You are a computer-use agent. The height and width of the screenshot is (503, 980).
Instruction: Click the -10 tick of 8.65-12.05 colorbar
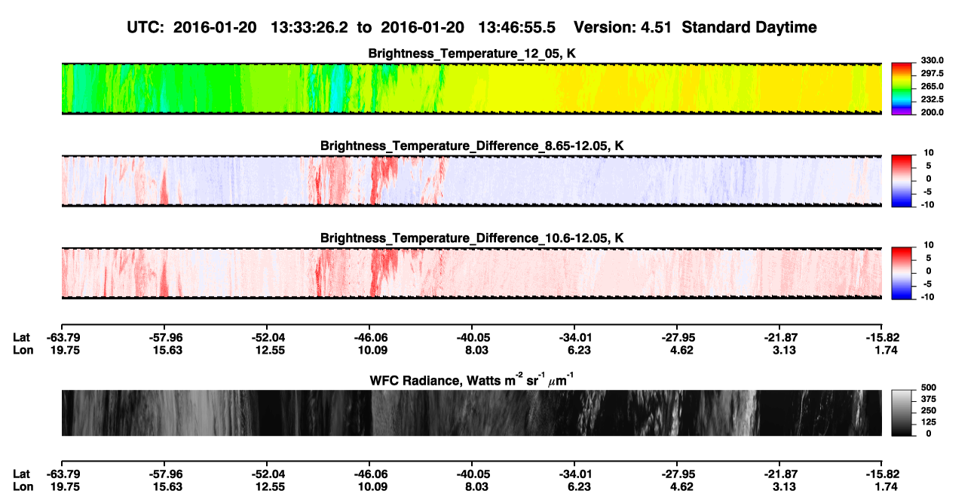pos(928,205)
